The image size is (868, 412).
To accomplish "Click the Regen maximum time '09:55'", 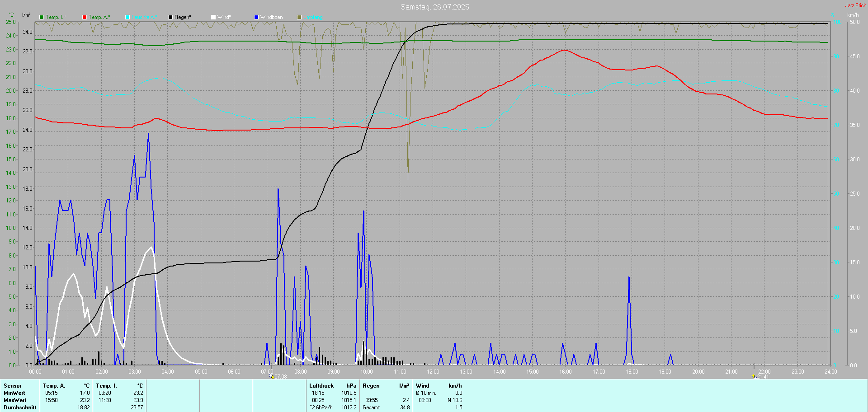I will tap(372, 400).
